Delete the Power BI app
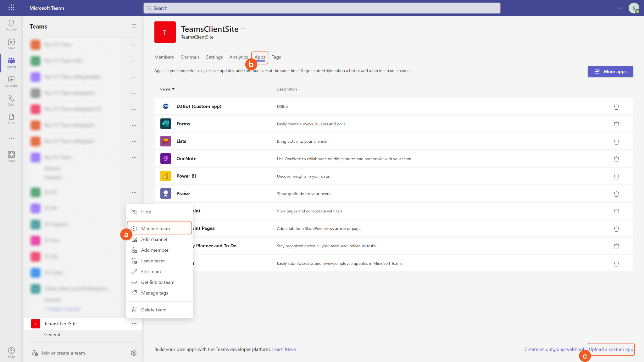644x362 pixels. click(x=616, y=177)
